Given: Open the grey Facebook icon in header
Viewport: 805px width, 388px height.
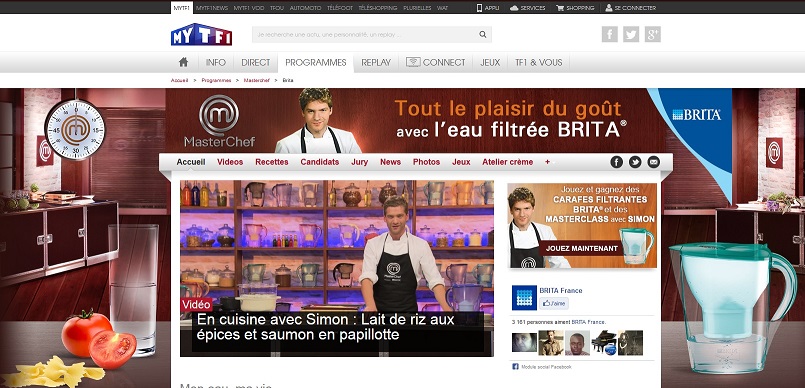Looking at the screenshot, I should [x=609, y=34].
